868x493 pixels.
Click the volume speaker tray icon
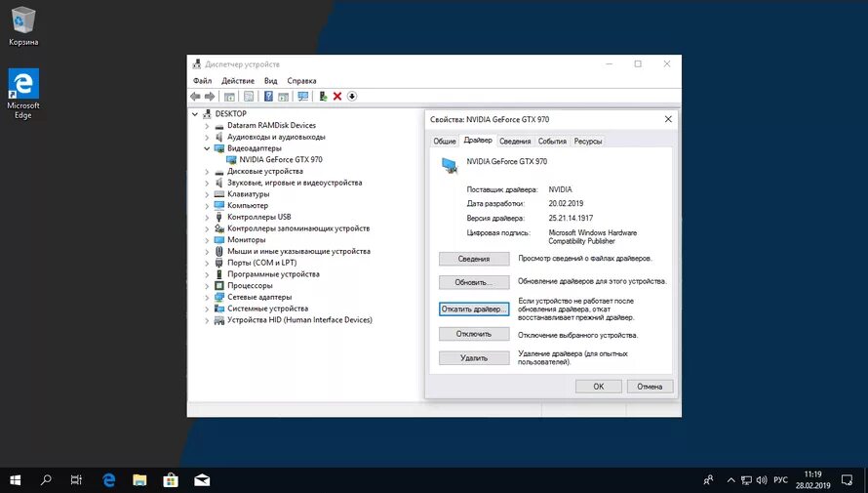click(762, 480)
